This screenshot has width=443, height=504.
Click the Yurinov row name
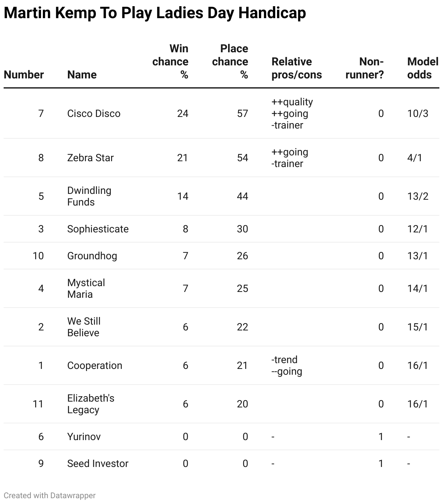click(x=84, y=436)
